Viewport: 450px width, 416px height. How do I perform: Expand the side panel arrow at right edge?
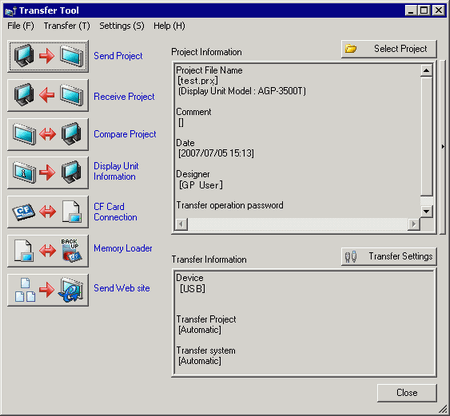click(x=442, y=147)
